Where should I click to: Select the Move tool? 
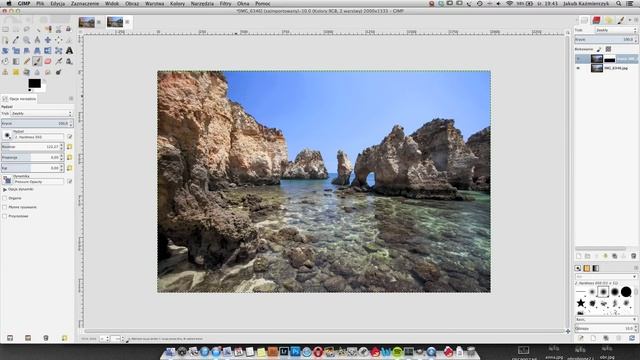tap(48, 40)
